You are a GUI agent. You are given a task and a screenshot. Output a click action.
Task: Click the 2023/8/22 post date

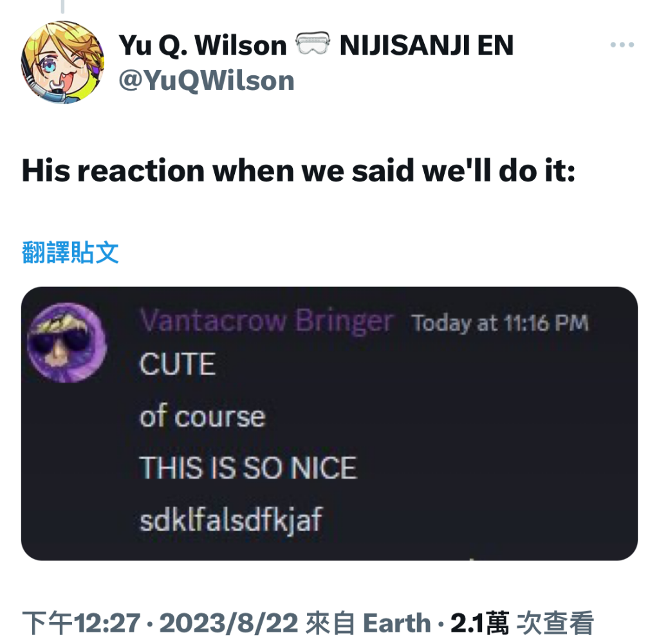(229, 623)
